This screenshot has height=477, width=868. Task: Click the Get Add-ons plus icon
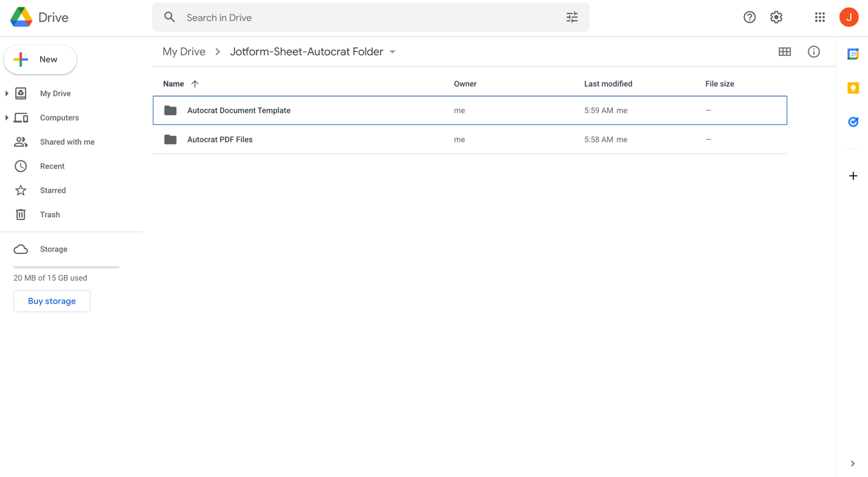click(x=853, y=176)
